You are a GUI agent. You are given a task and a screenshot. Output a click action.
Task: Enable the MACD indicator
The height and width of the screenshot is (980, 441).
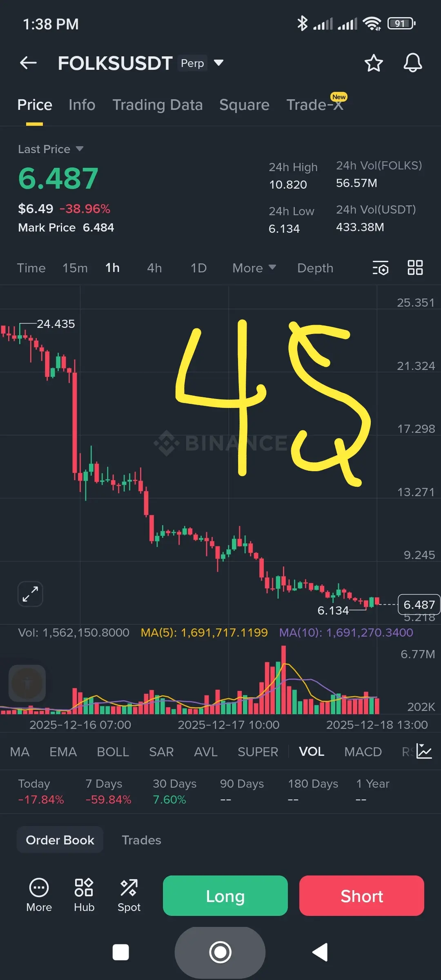pos(363,751)
